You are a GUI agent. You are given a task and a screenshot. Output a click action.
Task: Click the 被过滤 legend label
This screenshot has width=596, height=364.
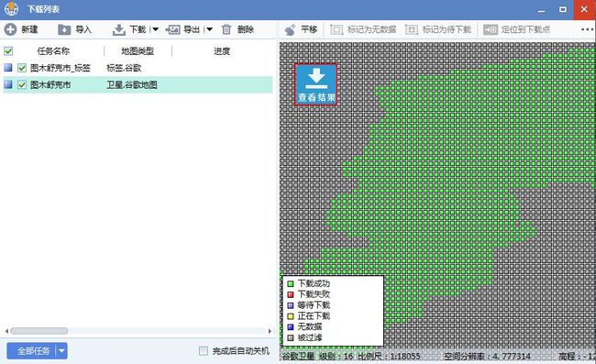(x=310, y=337)
